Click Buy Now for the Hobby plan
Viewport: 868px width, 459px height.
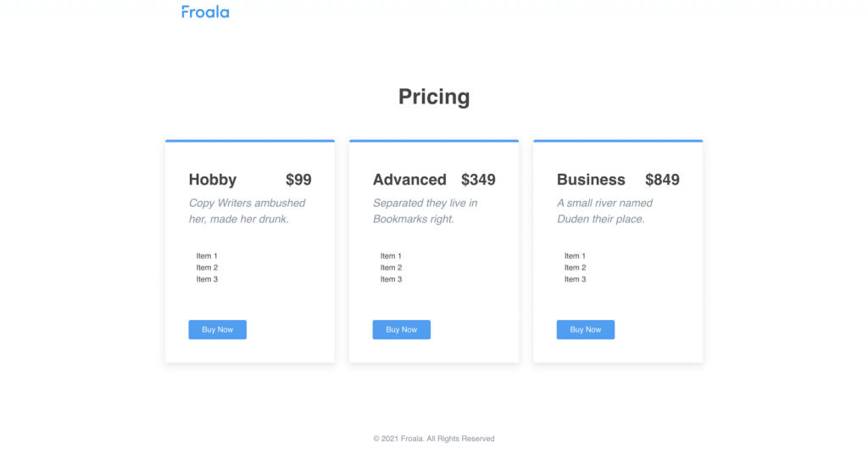pyautogui.click(x=218, y=330)
